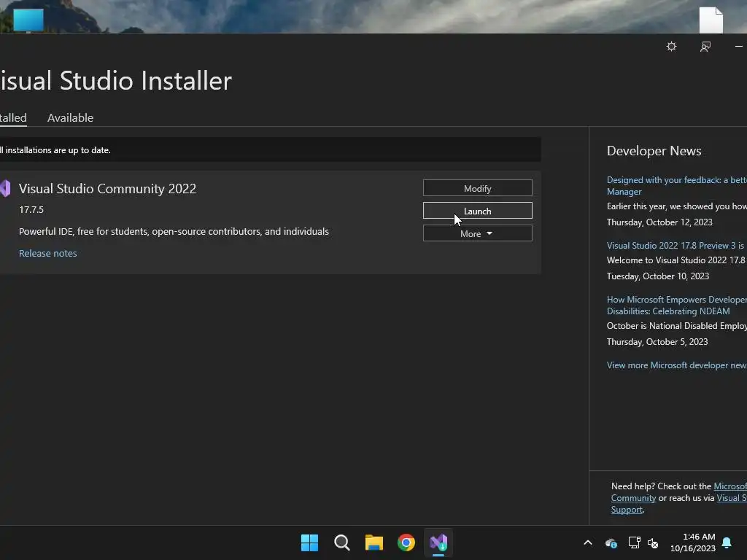Open the blue monitor desktop icon
This screenshot has width=747, height=560.
[28, 20]
